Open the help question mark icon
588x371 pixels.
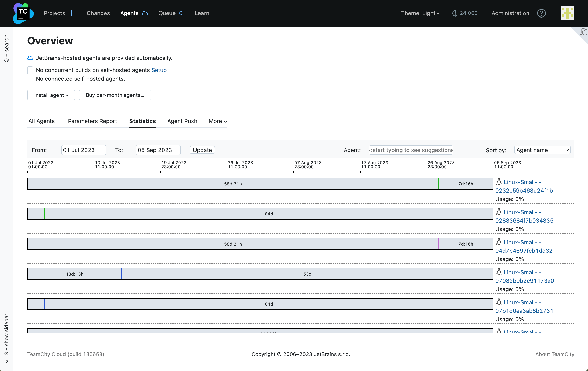pyautogui.click(x=541, y=13)
